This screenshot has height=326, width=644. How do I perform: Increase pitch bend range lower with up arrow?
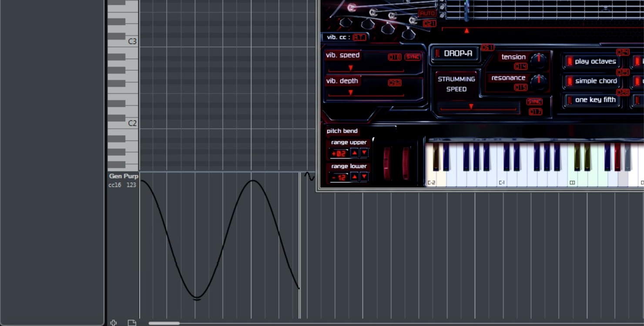pos(354,177)
